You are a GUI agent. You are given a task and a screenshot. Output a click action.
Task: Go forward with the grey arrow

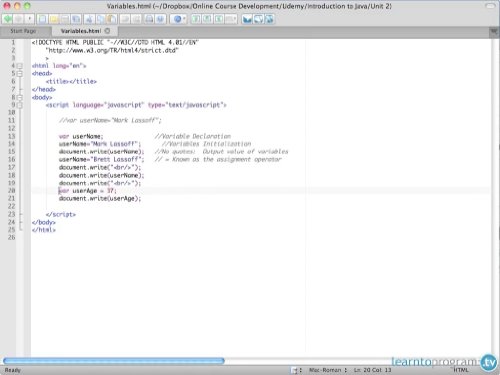click(x=19, y=19)
